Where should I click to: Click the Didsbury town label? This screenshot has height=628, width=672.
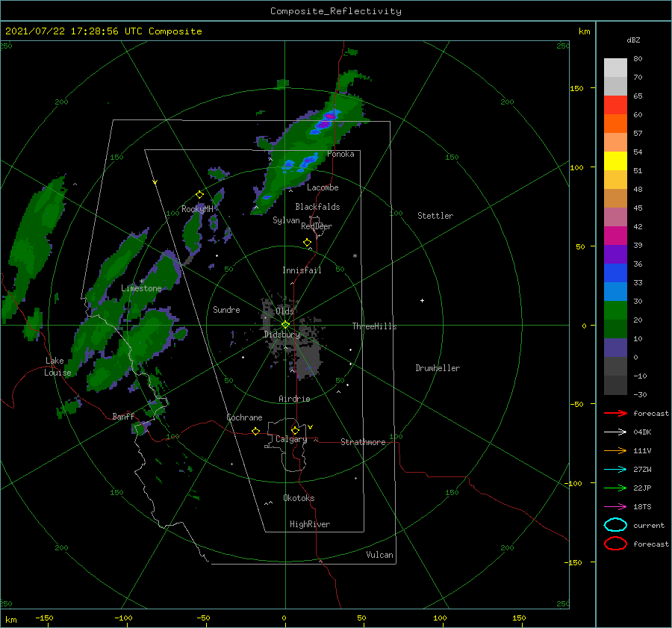tap(281, 335)
